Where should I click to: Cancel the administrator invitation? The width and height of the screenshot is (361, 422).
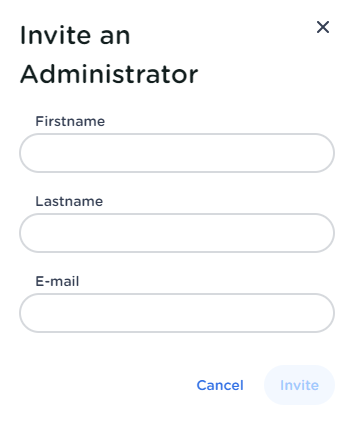(x=220, y=385)
